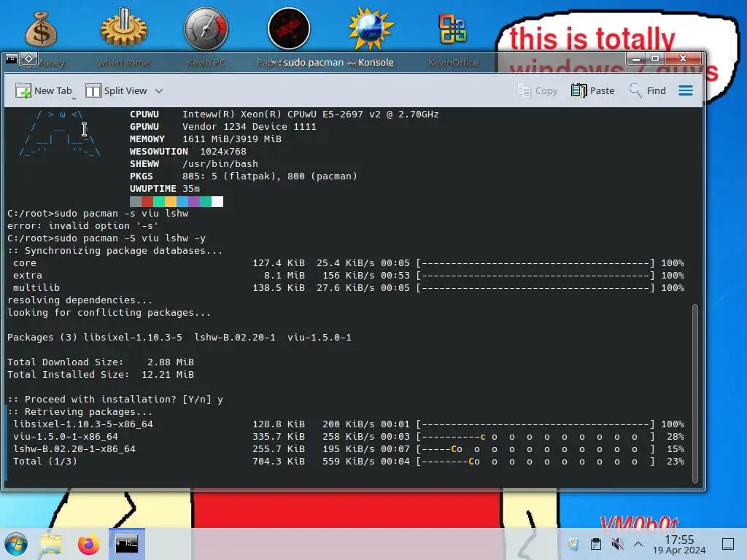This screenshot has height=560, width=747.
Task: Click 'Total Installed Size: 12.21 MiB' line
Action: tap(101, 375)
